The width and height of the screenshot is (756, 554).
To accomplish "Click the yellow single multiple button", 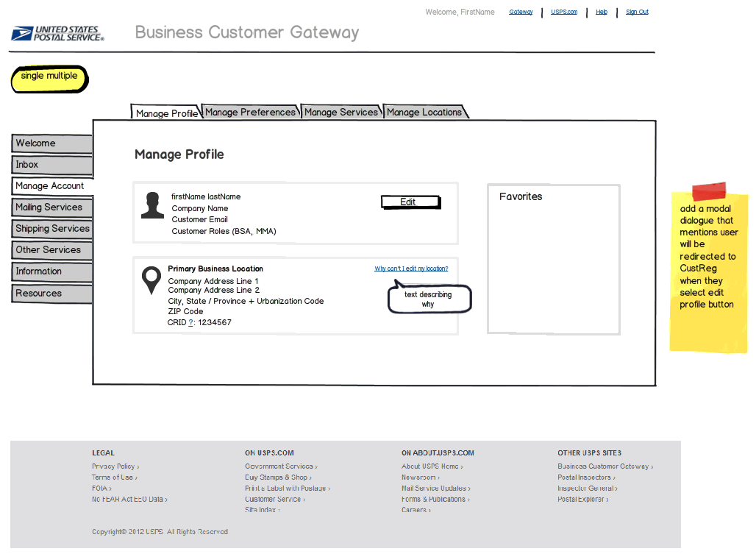I will [x=49, y=79].
